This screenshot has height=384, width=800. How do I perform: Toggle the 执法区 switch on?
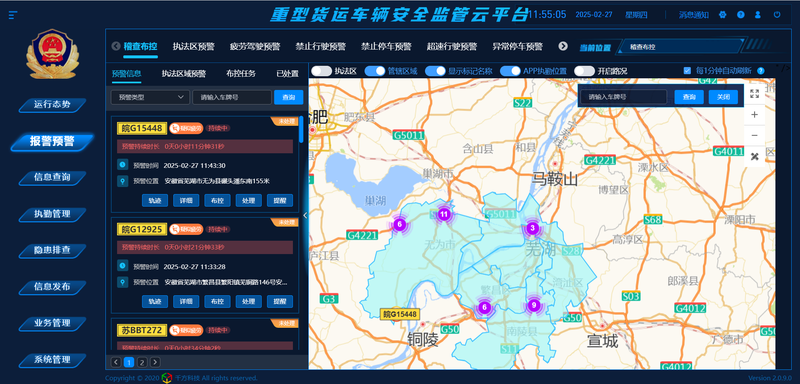321,71
